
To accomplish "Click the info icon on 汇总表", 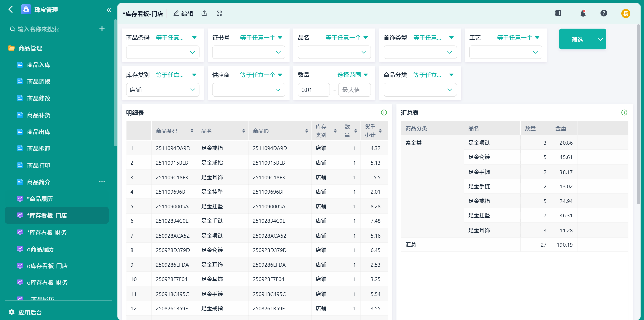I will [x=624, y=113].
